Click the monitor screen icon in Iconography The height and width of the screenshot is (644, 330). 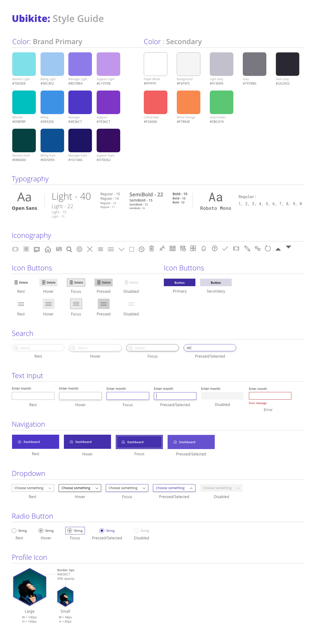tap(37, 249)
